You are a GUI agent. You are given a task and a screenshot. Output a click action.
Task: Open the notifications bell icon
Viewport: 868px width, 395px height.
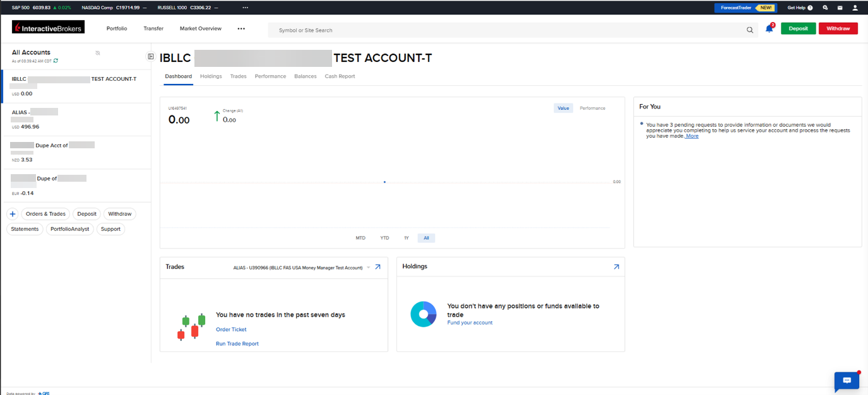769,29
